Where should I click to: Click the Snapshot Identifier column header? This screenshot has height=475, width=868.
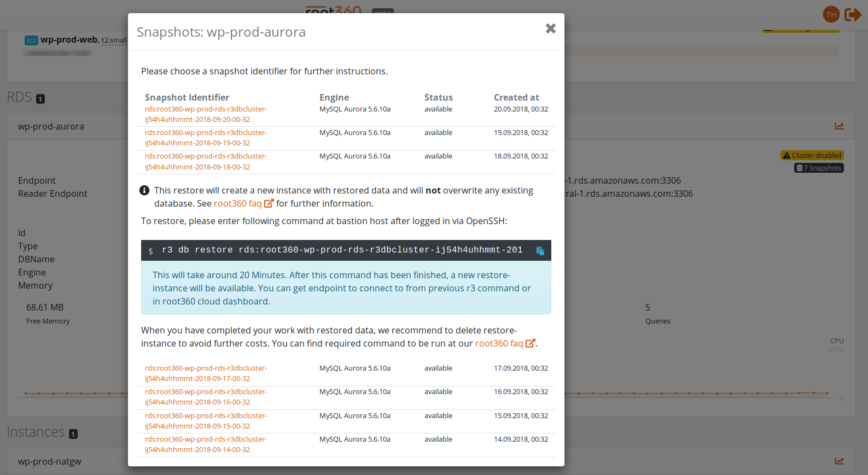(x=187, y=97)
